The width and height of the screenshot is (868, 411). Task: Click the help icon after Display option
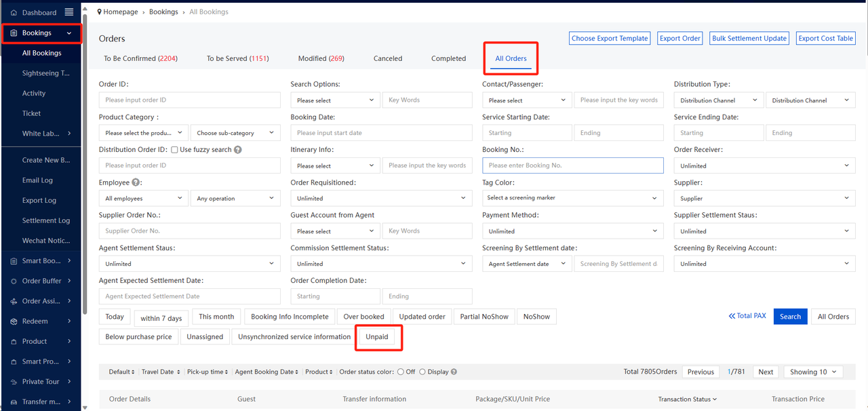coord(454,372)
